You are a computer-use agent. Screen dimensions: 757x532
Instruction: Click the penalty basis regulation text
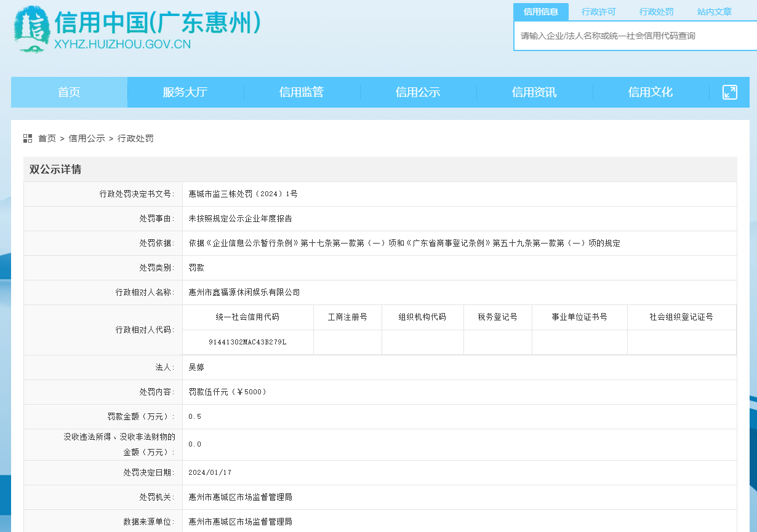point(404,243)
